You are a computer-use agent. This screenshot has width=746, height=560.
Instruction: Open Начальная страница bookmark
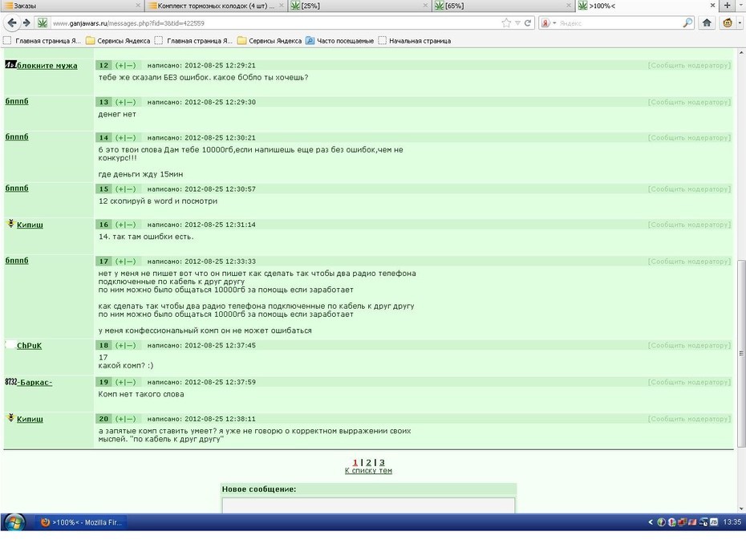[x=415, y=41]
